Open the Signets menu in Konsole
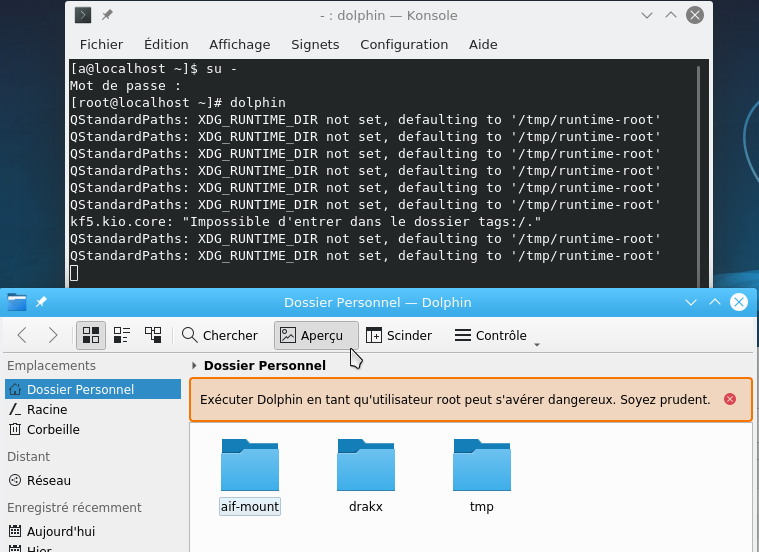This screenshot has width=759, height=552. point(315,45)
